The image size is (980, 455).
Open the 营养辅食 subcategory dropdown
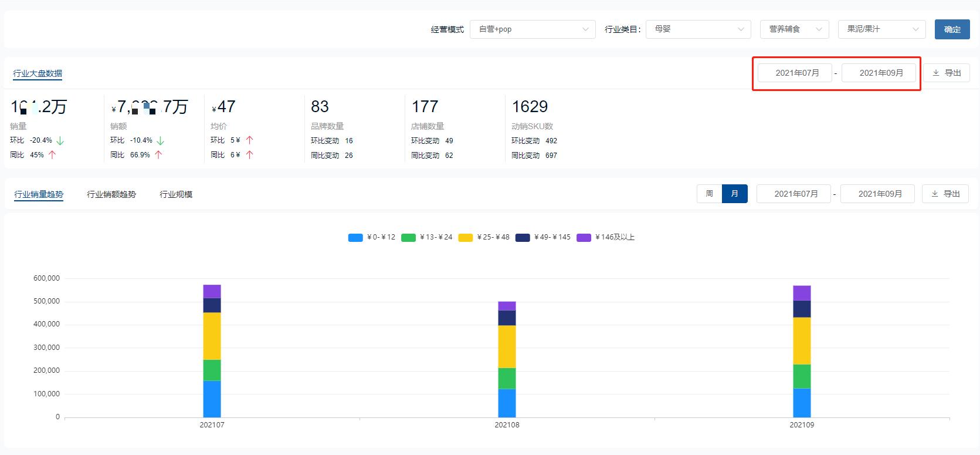coord(794,29)
